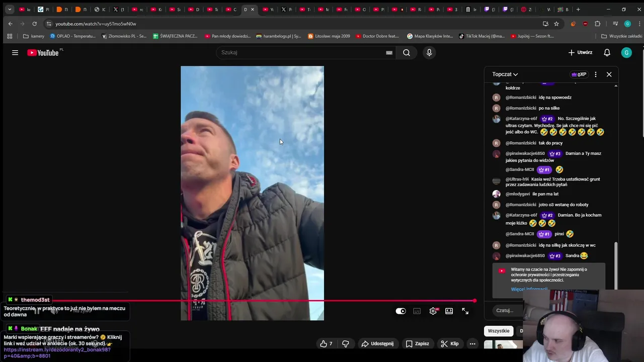644x362 pixels.
Task: Open Chrome media control icon
Action: (615, 24)
